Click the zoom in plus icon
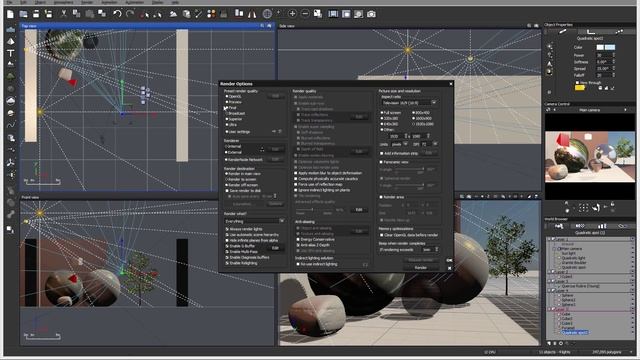 (x=292, y=14)
